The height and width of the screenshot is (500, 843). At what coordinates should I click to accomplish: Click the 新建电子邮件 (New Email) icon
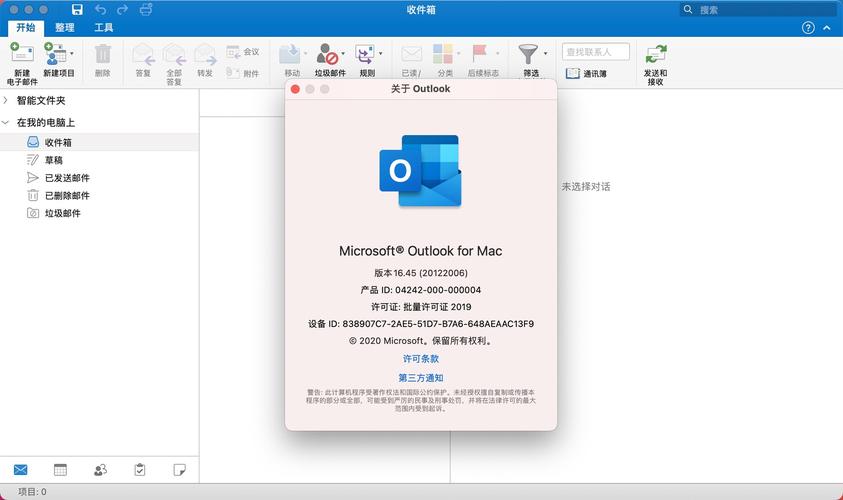pyautogui.click(x=21, y=55)
